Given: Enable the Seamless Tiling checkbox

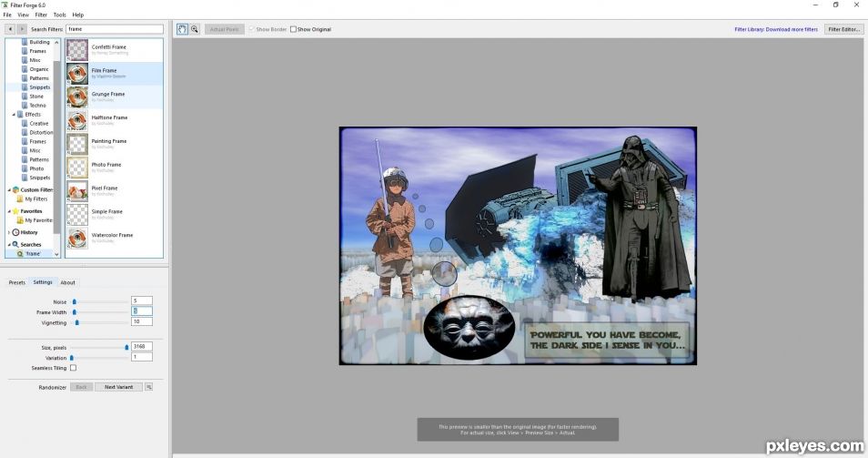Looking at the screenshot, I should [x=73, y=368].
